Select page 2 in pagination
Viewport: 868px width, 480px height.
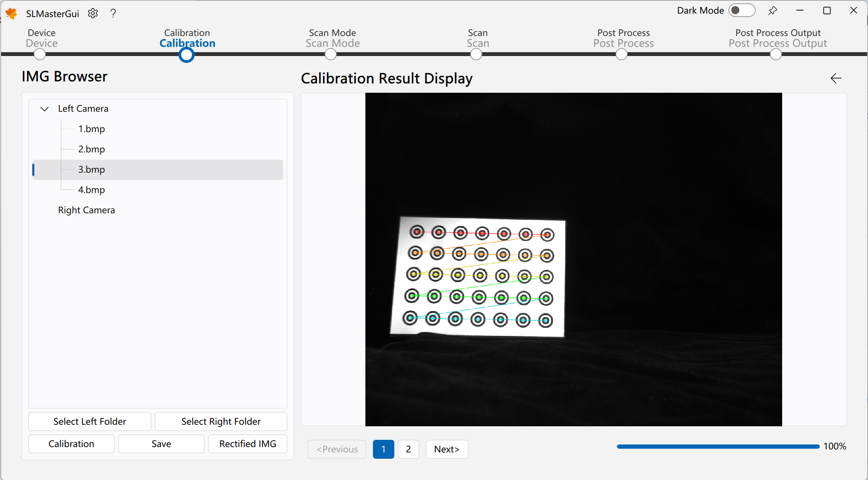(408, 449)
